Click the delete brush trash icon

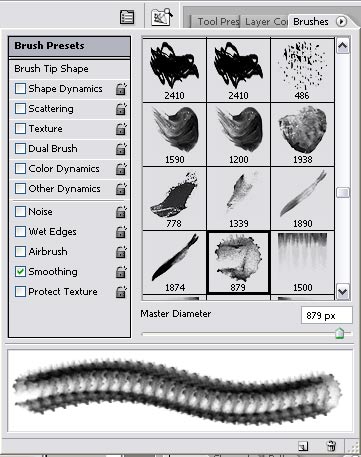pyautogui.click(x=331, y=445)
